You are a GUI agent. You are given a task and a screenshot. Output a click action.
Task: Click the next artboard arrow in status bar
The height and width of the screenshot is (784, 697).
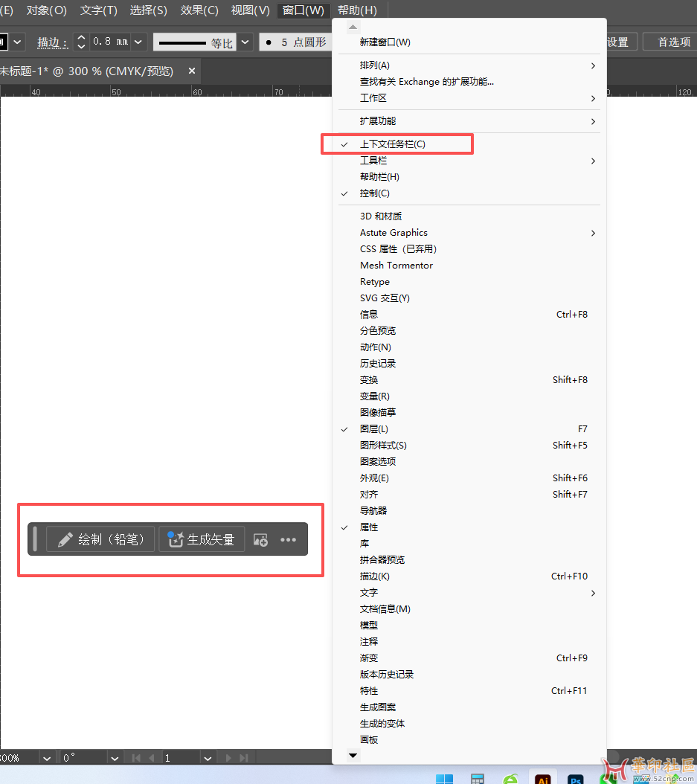pos(228,758)
